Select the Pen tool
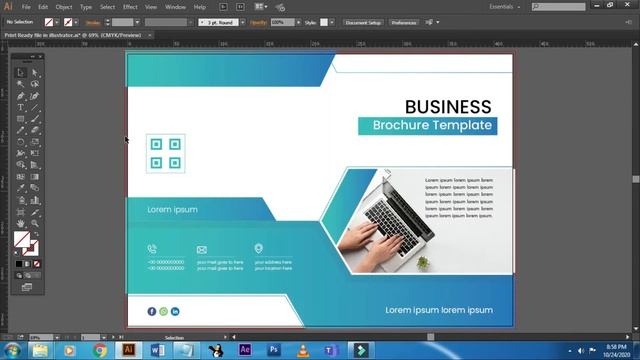640x360 pixels. coord(20,96)
